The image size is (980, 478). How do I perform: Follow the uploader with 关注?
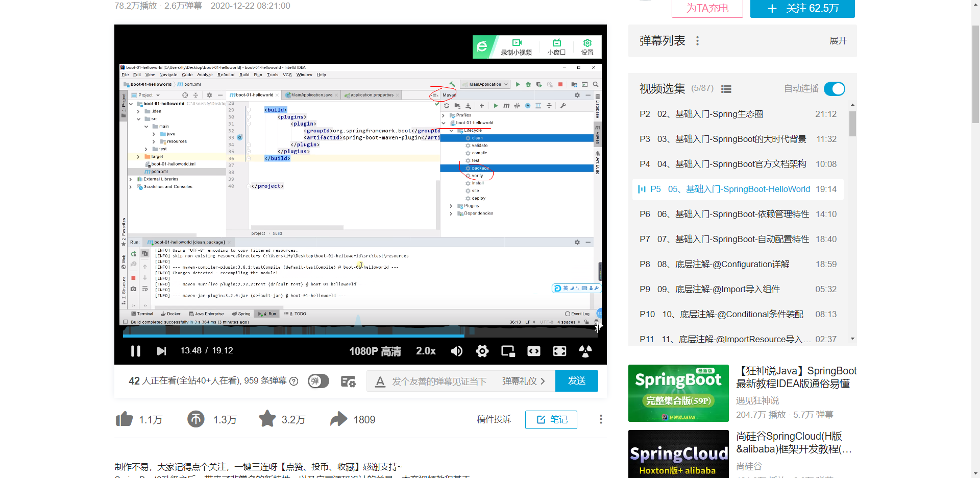[x=802, y=8]
